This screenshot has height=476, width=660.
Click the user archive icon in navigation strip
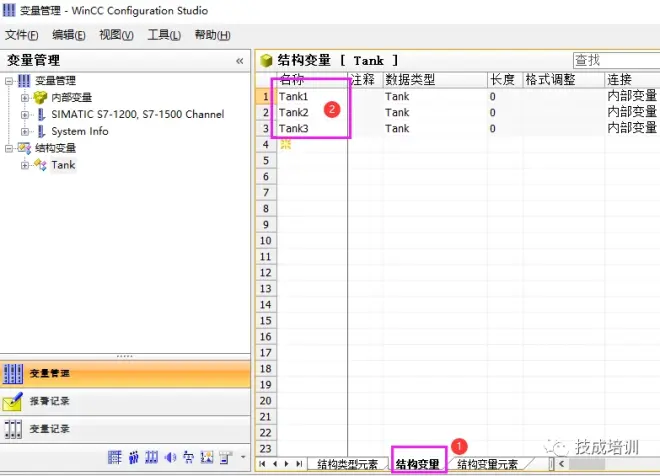(x=152, y=457)
